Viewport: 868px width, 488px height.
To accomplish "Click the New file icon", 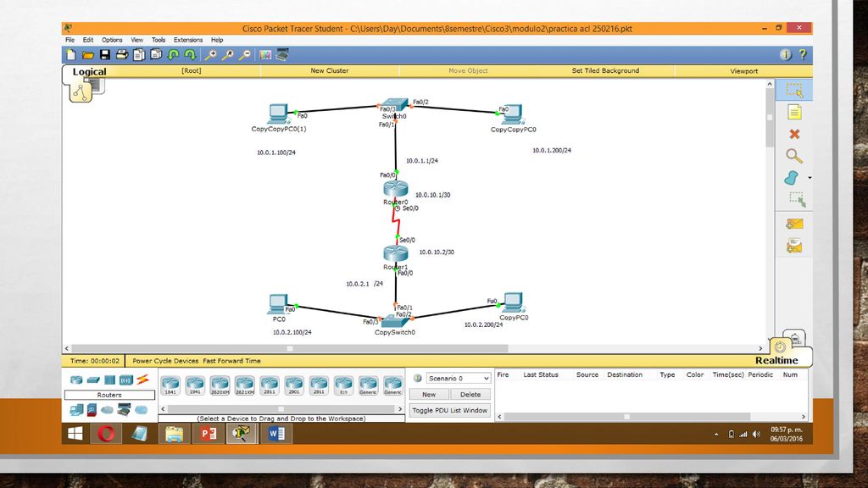I will point(71,55).
